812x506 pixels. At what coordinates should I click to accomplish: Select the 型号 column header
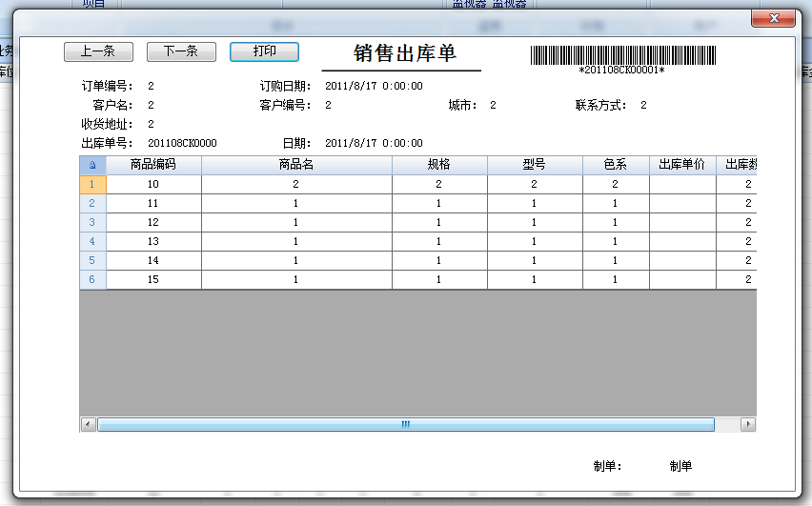coord(535,165)
